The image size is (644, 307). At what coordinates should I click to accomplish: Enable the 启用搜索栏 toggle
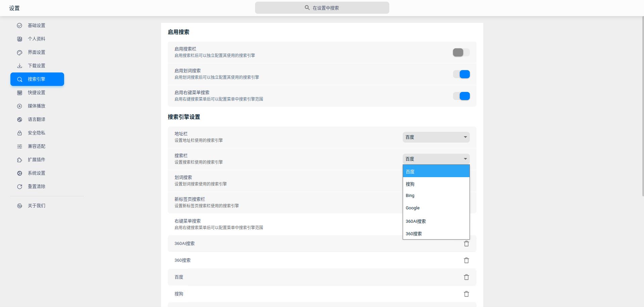461,52
